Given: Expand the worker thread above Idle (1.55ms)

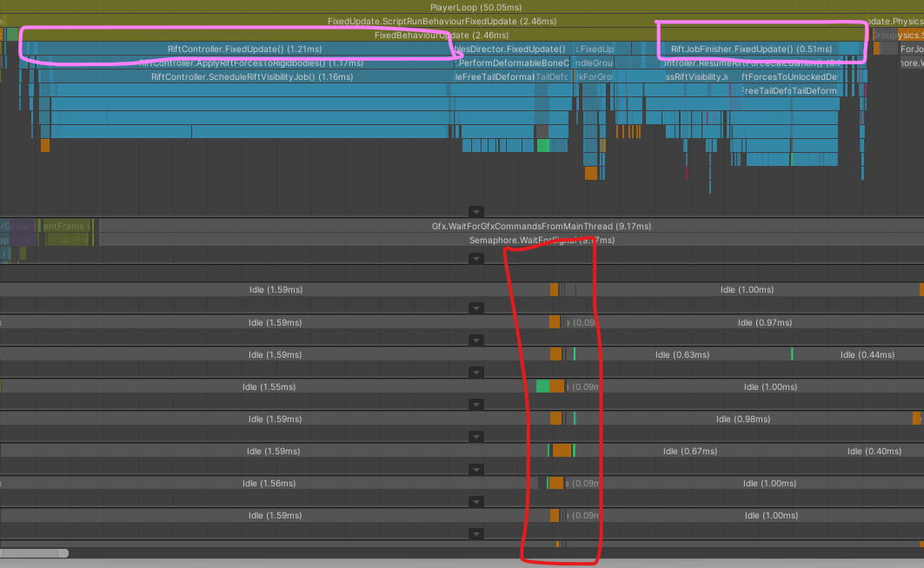Looking at the screenshot, I should pyautogui.click(x=476, y=372).
